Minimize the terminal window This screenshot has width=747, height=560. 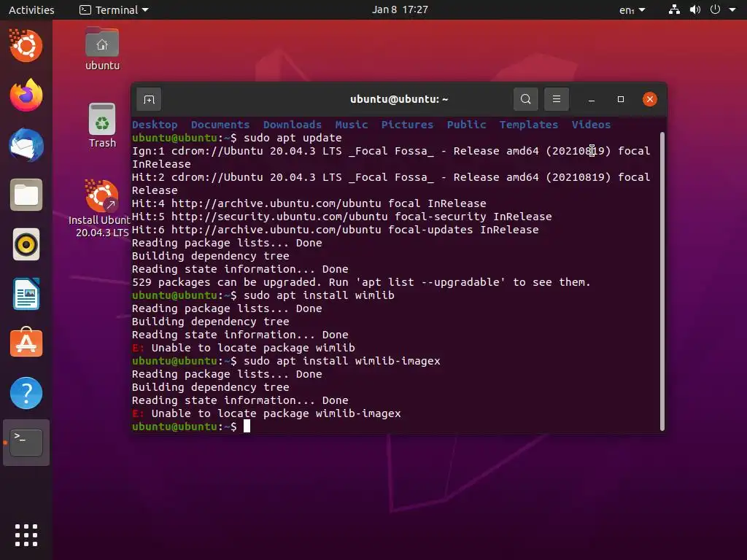(591, 99)
